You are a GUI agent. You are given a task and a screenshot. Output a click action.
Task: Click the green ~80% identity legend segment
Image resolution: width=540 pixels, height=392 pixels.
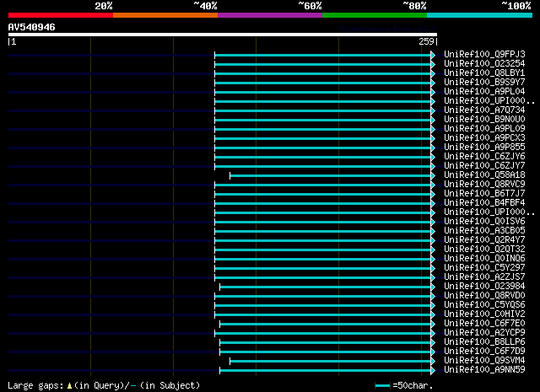[x=375, y=15]
